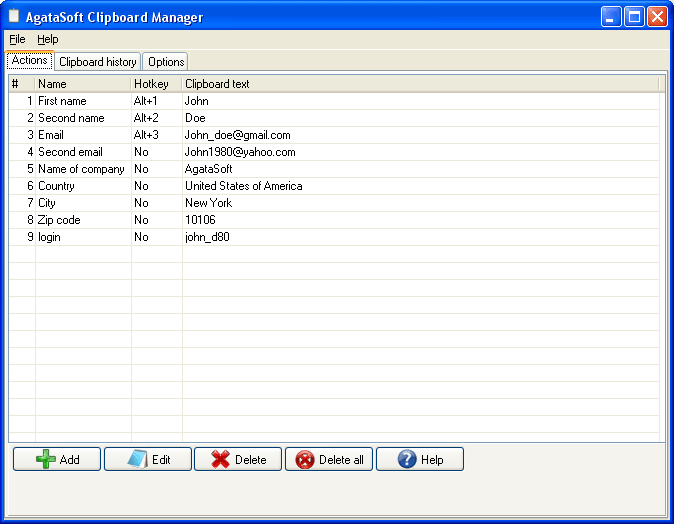Screen dimensions: 674x524
Task: Open the Help menu
Action: click(x=47, y=39)
